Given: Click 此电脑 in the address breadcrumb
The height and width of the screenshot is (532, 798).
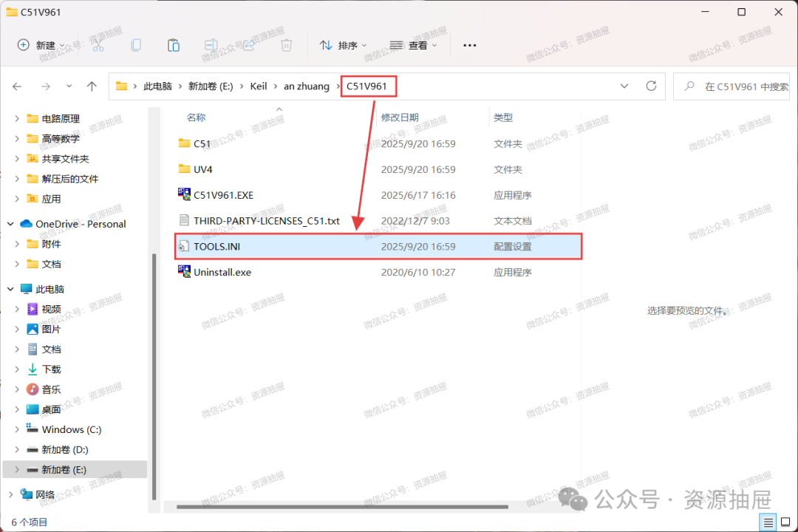Looking at the screenshot, I should point(157,86).
